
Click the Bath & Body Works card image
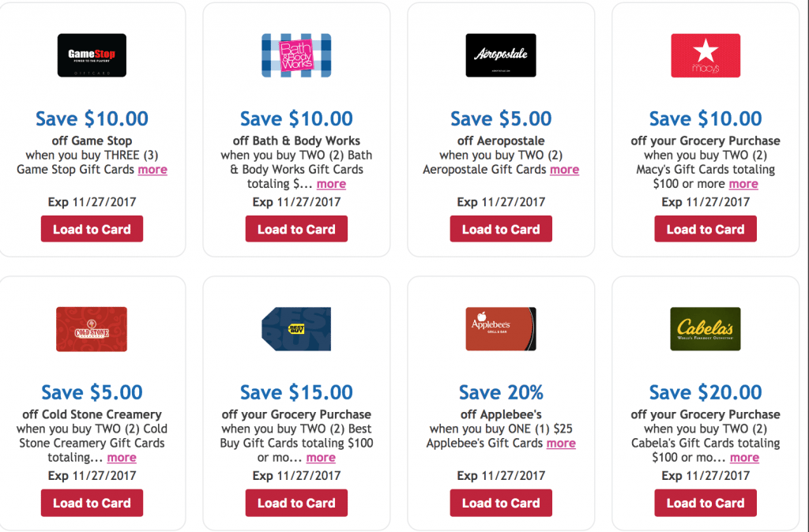tap(296, 55)
